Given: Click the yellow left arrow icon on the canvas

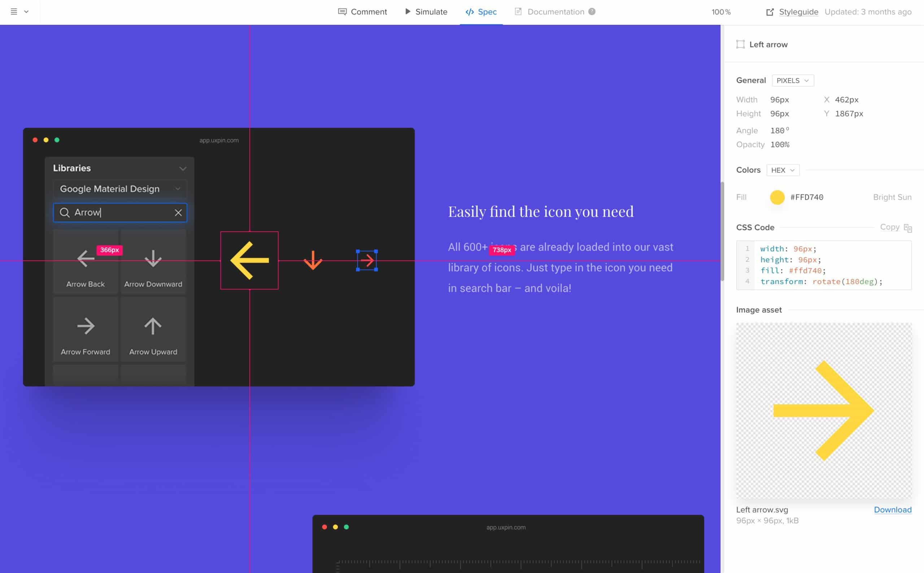Looking at the screenshot, I should (x=249, y=260).
